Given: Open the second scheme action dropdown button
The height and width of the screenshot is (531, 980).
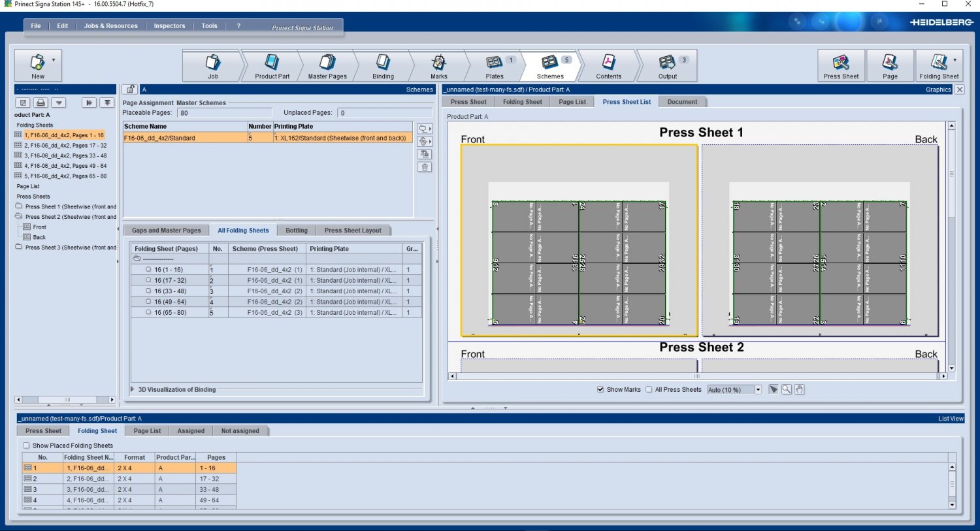Looking at the screenshot, I should (x=425, y=141).
